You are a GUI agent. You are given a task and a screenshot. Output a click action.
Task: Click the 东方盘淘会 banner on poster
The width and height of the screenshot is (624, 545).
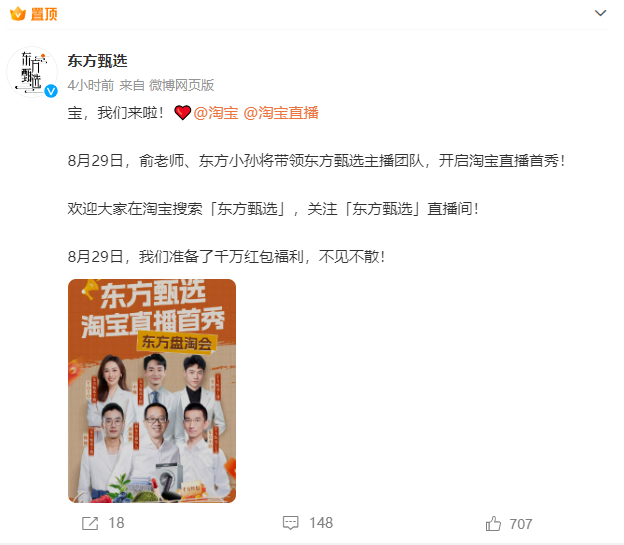click(x=177, y=343)
